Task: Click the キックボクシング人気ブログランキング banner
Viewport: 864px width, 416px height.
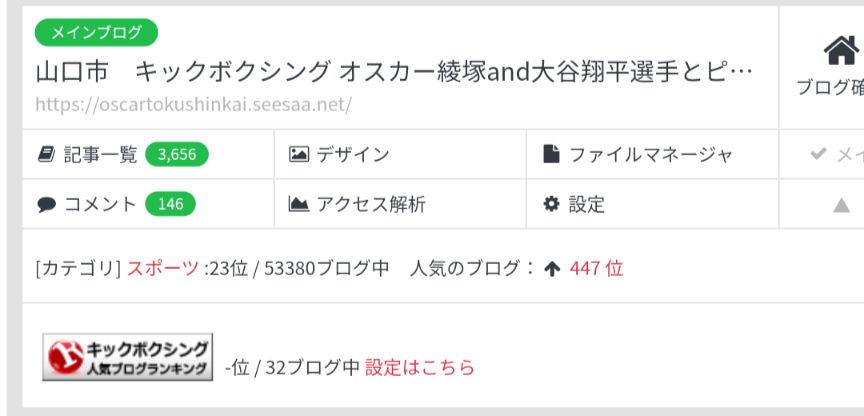Action: point(128,357)
